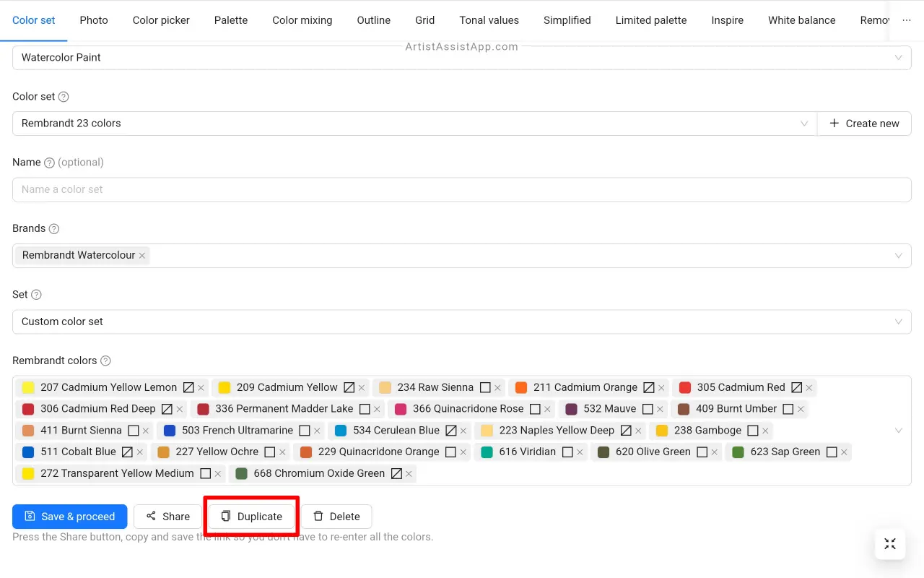Open help icon next to Rembrandt colors
This screenshot has height=578, width=924.
tap(105, 361)
